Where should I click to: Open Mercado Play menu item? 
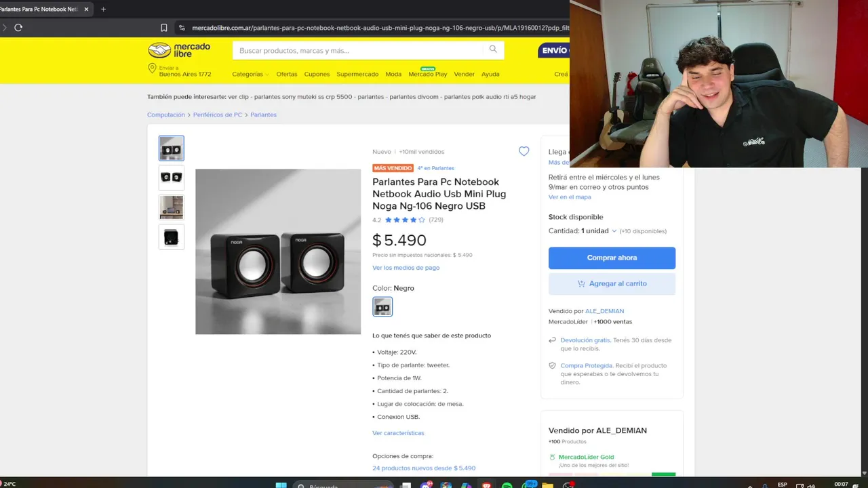click(x=427, y=74)
